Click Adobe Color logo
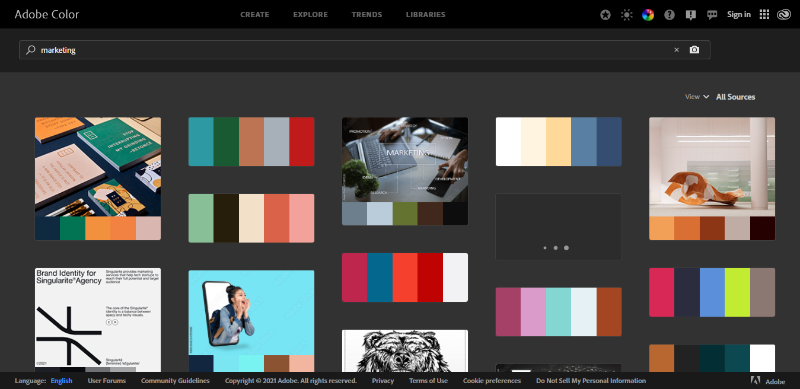Image resolution: width=800 pixels, height=389 pixels. click(47, 14)
